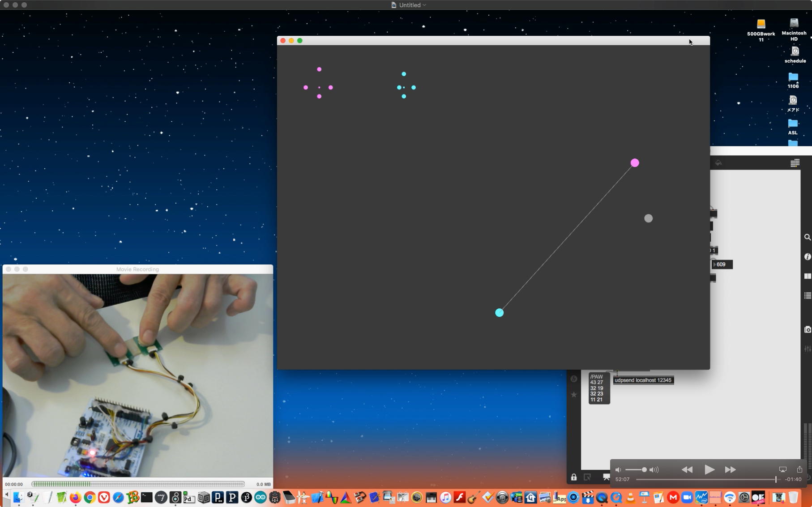The height and width of the screenshot is (507, 812).
Task: Toggle the patcher lock icon in Max
Action: click(x=574, y=477)
